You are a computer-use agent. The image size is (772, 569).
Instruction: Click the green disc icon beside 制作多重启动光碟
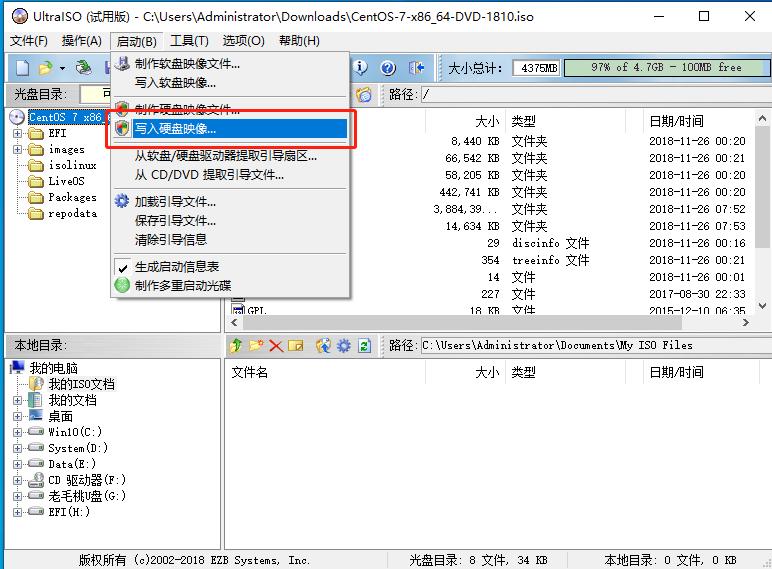click(x=122, y=285)
